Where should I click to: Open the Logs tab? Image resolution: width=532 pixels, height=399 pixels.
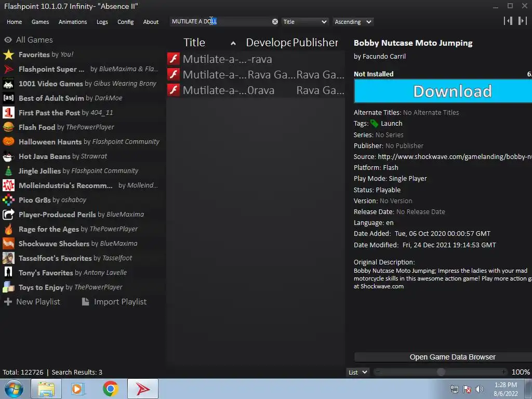[102, 22]
